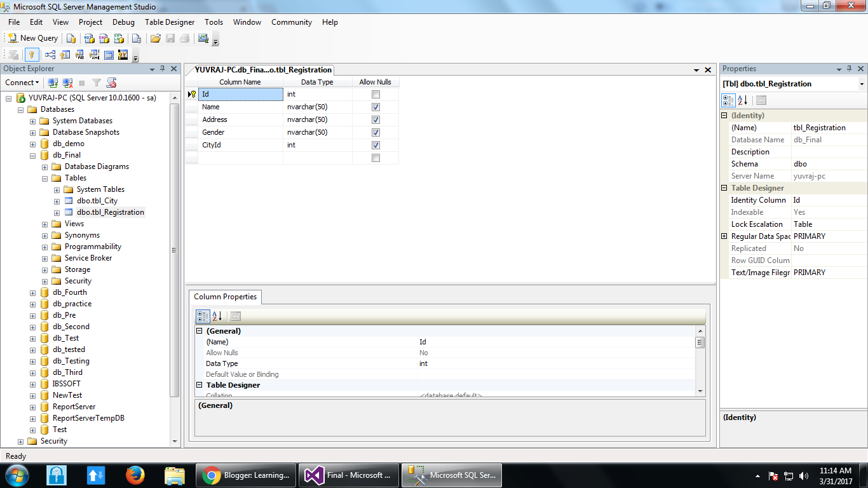The image size is (868, 488).
Task: Open a file using the folder toolbar icon
Action: click(x=155, y=38)
